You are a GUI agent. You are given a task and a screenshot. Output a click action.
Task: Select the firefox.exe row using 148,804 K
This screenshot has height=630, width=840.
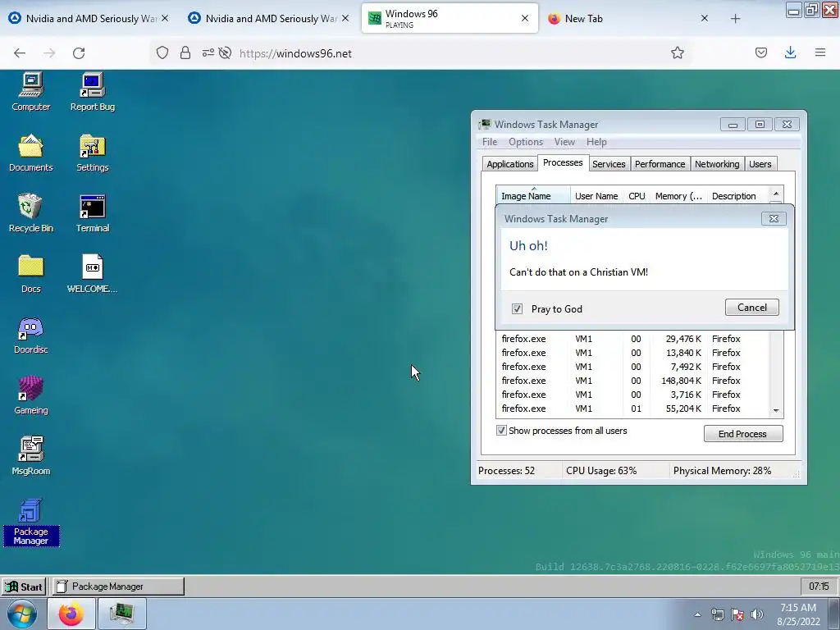pyautogui.click(x=633, y=381)
